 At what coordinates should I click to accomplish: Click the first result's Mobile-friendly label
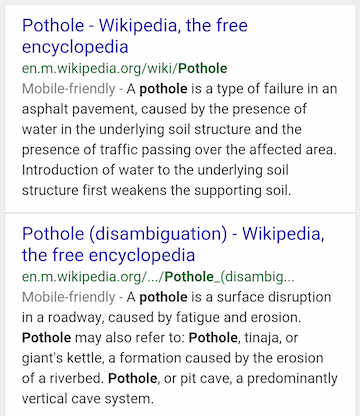69,89
